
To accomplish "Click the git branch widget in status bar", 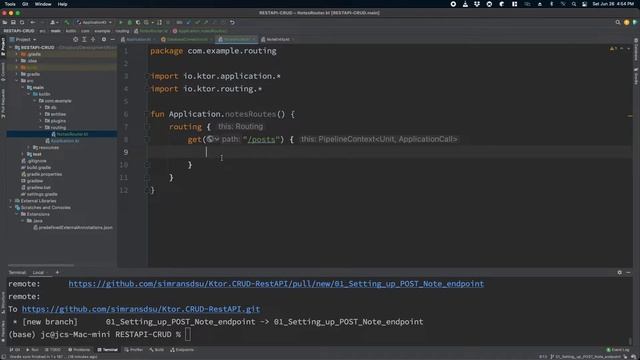I will (586, 357).
